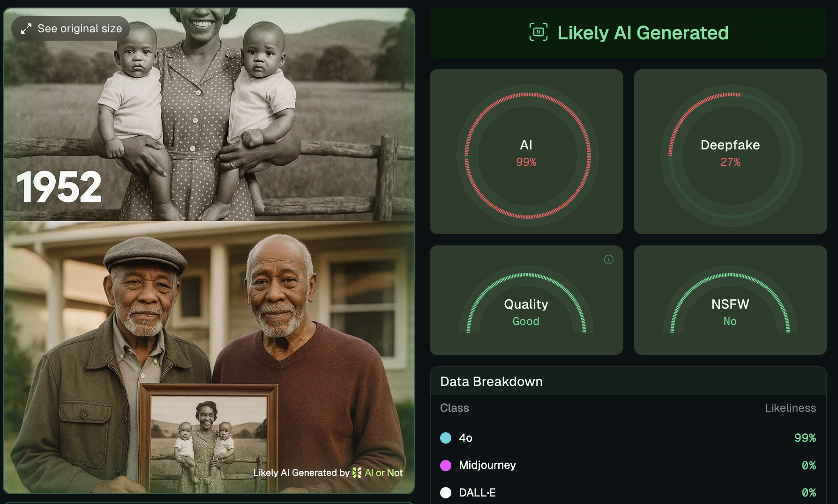Open See original size button

click(x=71, y=29)
